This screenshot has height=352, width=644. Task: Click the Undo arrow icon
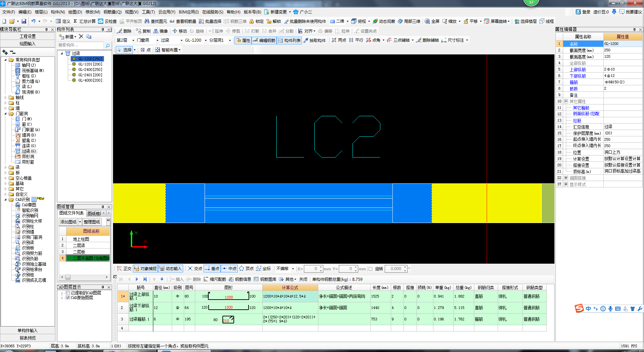pos(33,21)
